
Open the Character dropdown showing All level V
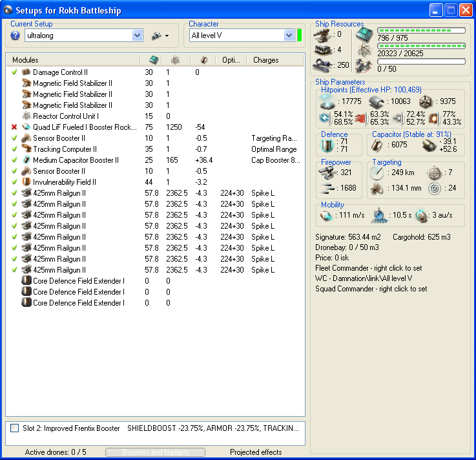[x=289, y=36]
